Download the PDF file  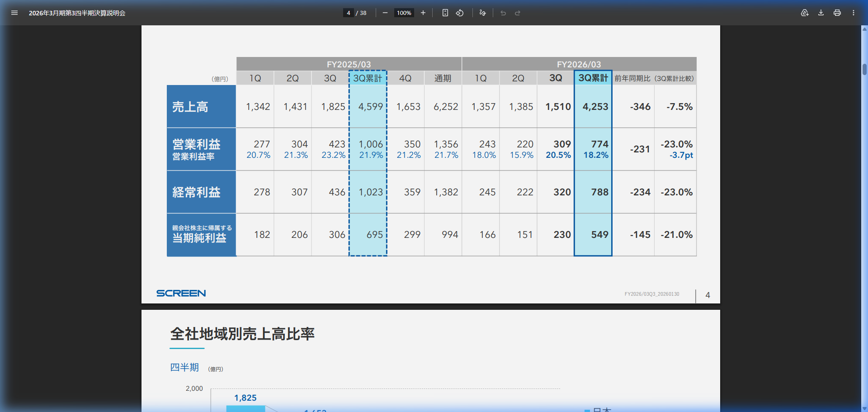[821, 13]
